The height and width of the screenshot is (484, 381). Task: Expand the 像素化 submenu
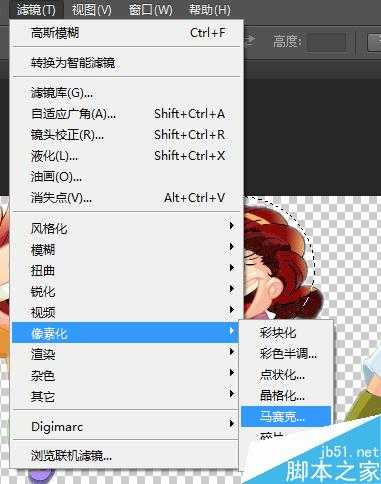tap(125, 333)
